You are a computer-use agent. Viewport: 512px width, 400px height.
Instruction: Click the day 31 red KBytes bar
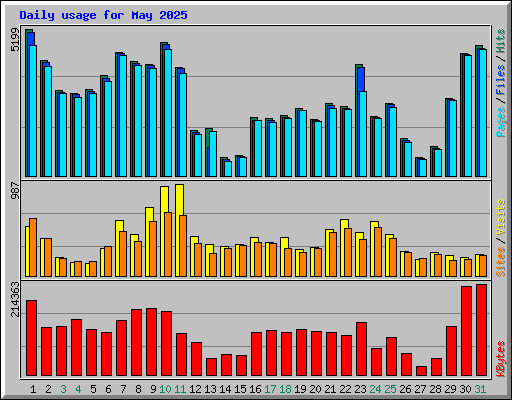(x=482, y=330)
